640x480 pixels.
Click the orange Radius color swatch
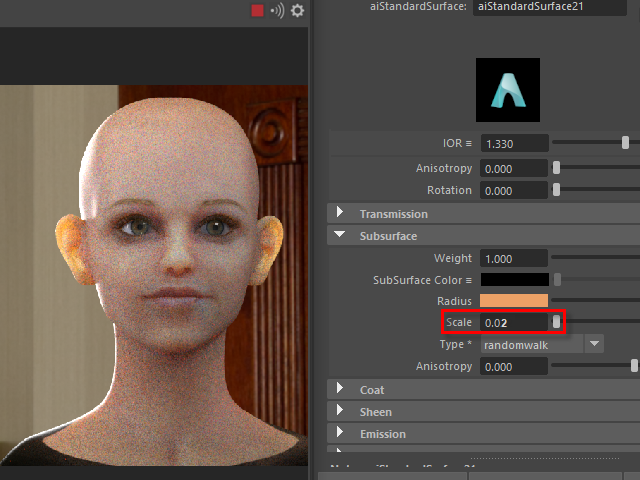[514, 301]
